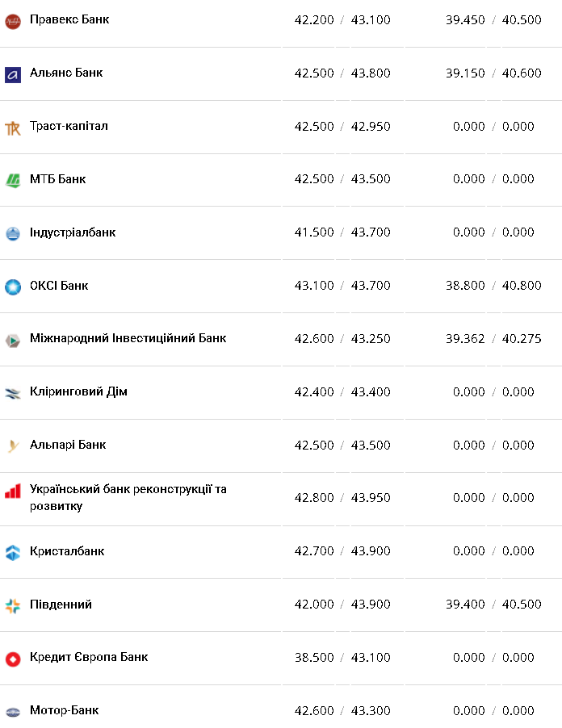Click the Індустріалбанк logo icon

[13, 233]
